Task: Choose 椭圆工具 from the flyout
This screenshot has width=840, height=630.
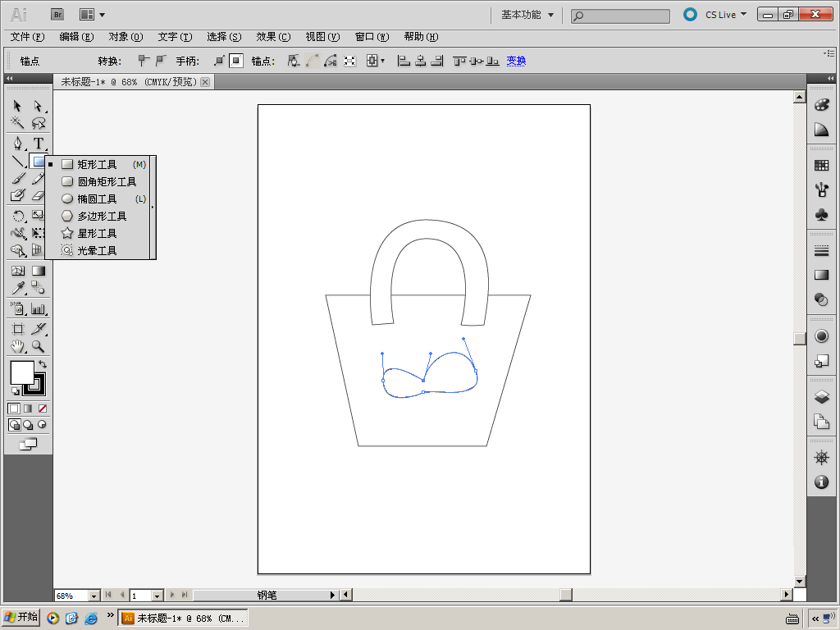Action: (98, 199)
